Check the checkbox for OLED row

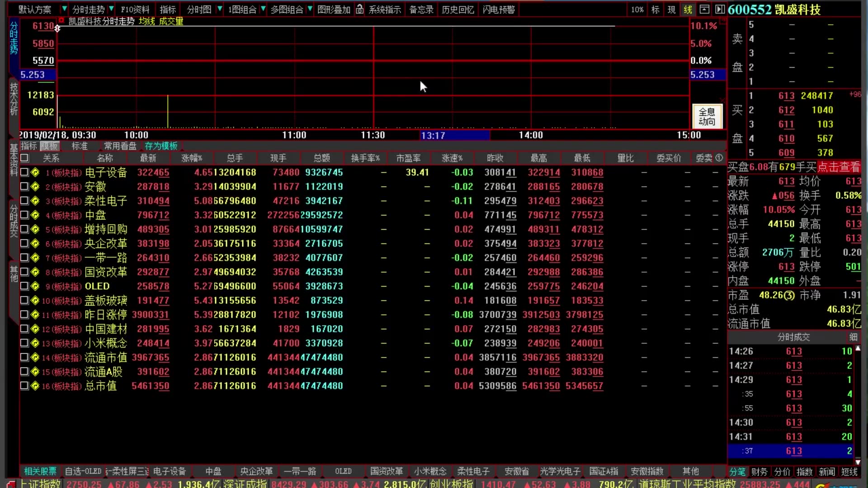tap(24, 286)
